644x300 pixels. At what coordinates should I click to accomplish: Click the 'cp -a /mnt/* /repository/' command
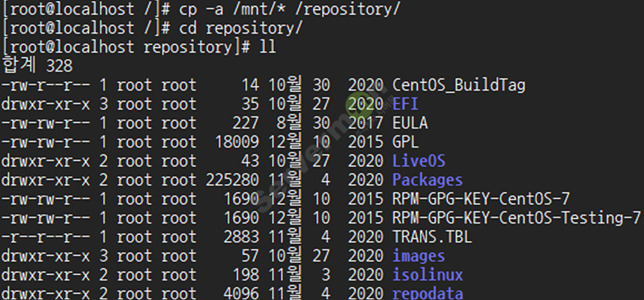click(x=290, y=10)
